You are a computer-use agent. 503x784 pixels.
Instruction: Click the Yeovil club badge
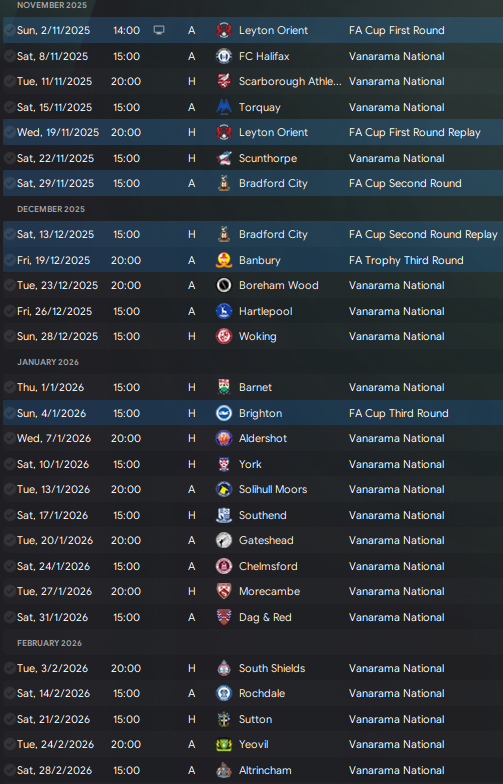pos(224,744)
